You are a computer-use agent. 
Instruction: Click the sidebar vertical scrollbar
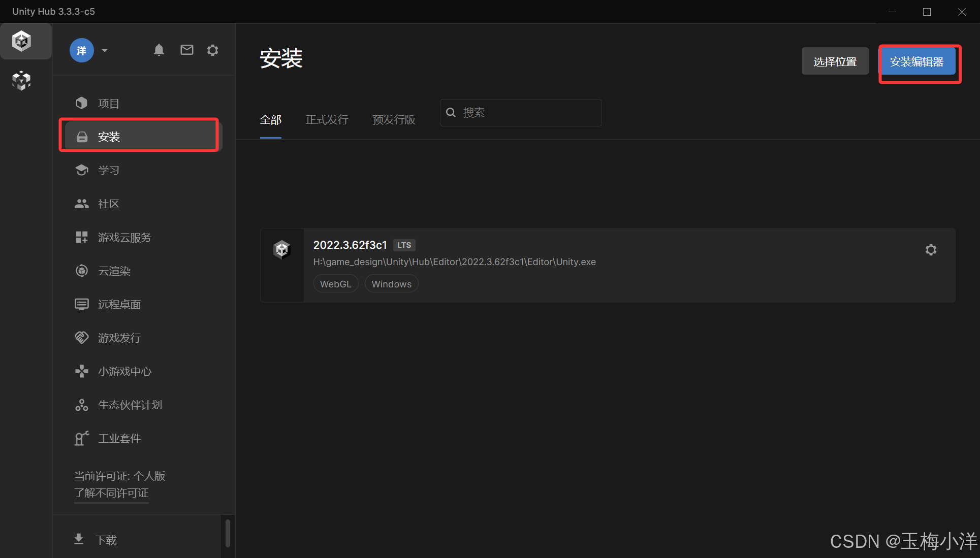(x=228, y=532)
